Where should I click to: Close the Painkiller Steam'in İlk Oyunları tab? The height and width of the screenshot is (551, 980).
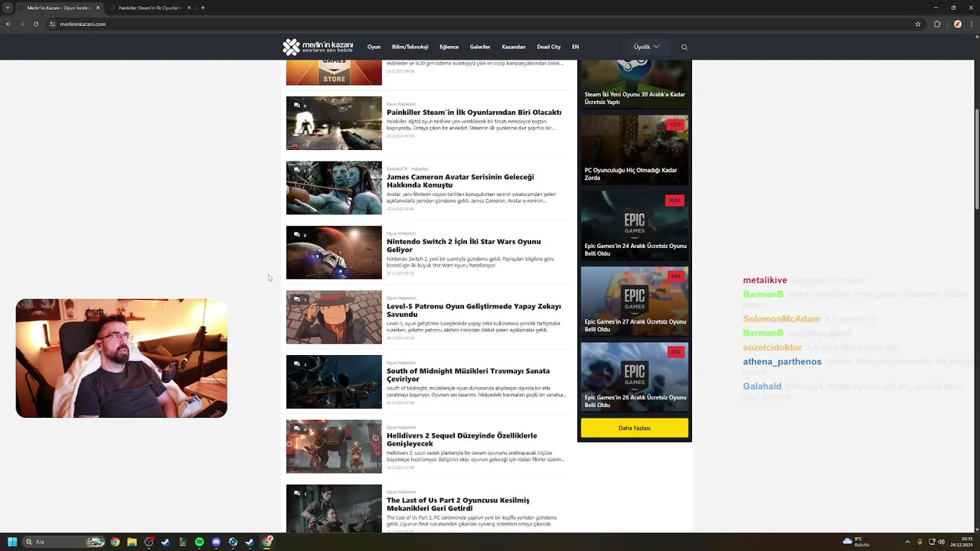pyautogui.click(x=190, y=8)
